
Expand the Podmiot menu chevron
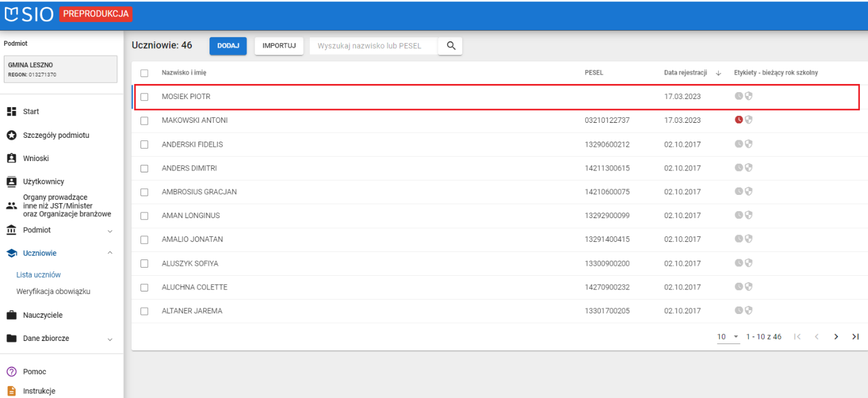point(110,231)
